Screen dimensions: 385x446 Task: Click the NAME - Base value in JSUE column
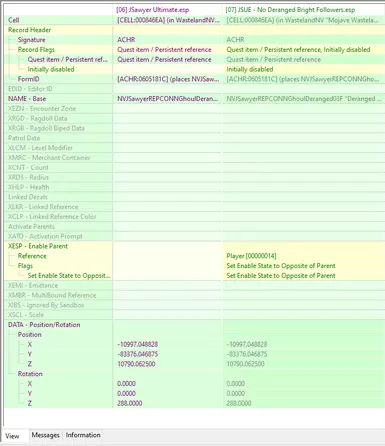click(x=304, y=99)
